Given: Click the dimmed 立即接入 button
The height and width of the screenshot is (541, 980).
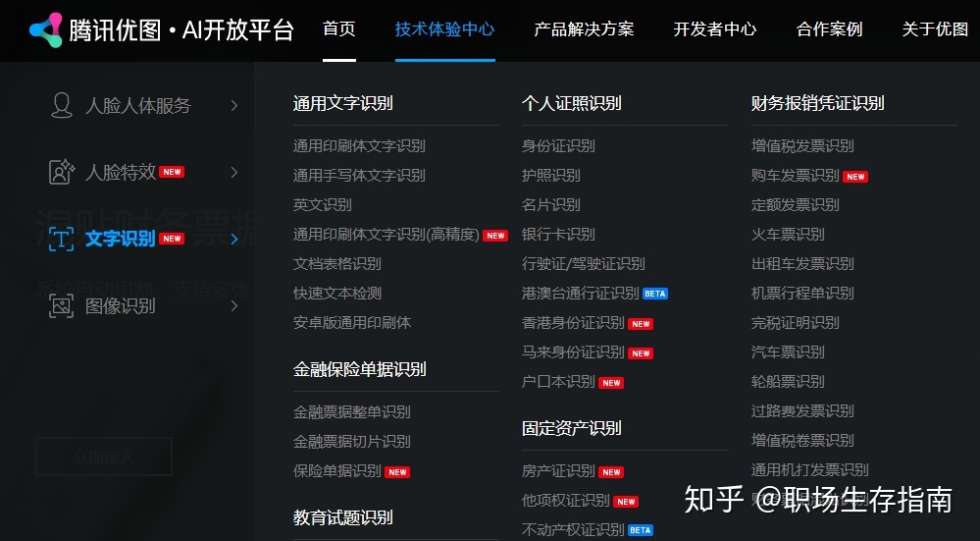Looking at the screenshot, I should pyautogui.click(x=104, y=457).
